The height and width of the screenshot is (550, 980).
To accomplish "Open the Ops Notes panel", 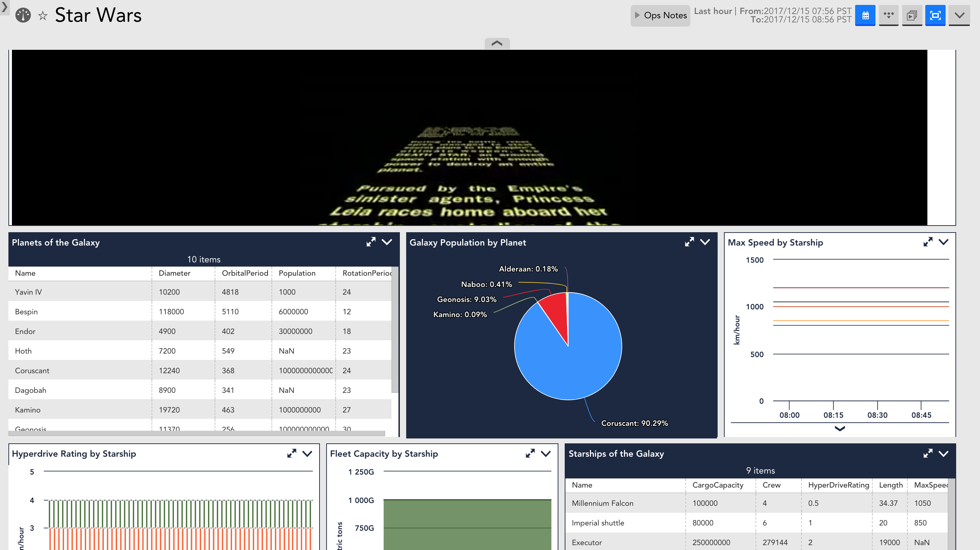I will pos(660,15).
